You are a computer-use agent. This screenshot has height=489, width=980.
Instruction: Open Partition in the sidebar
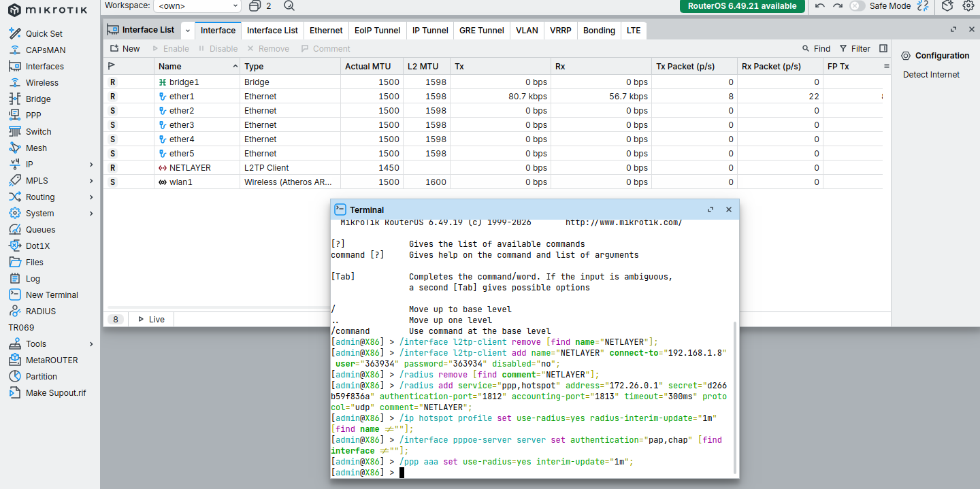coord(42,376)
